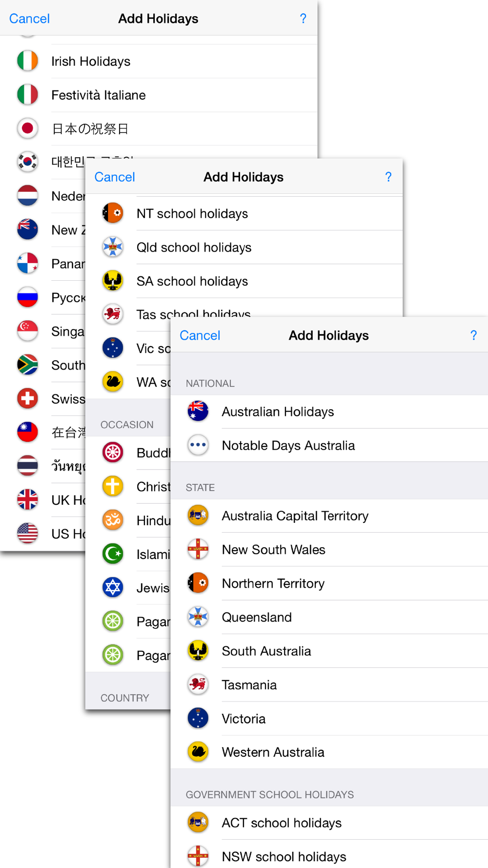Cancel the back Add Holidays panel
This screenshot has height=868, width=488.
(29, 19)
